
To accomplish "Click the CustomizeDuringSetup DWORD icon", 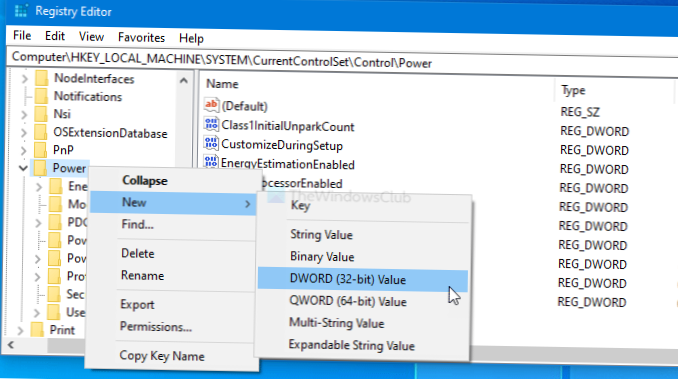I will click(211, 143).
